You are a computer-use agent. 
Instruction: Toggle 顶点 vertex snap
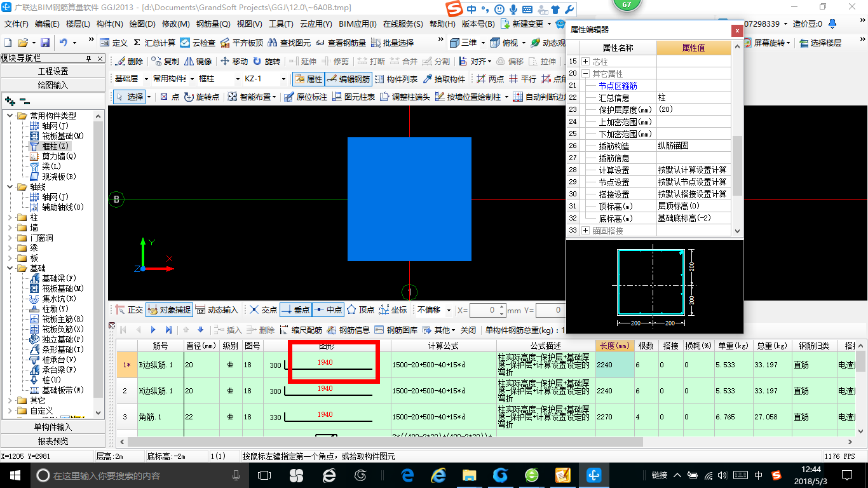point(360,310)
